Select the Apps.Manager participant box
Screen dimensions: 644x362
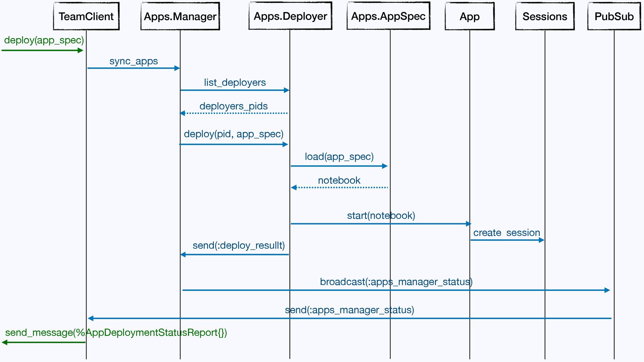[x=180, y=16]
